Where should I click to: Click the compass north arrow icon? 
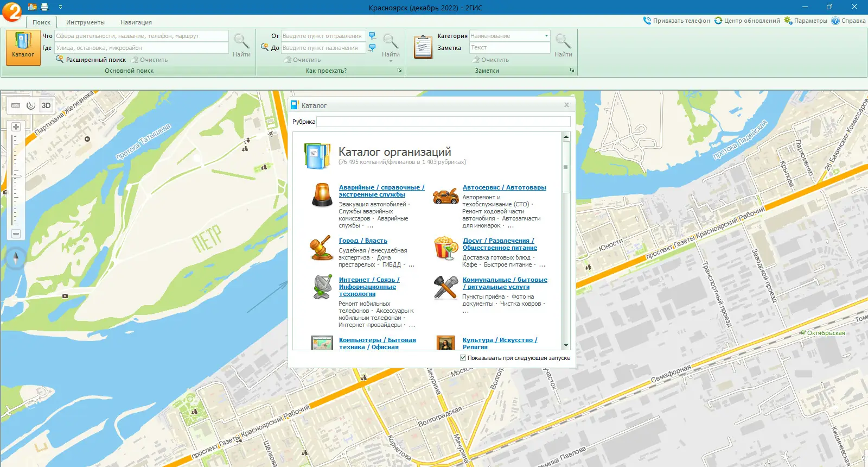16,257
